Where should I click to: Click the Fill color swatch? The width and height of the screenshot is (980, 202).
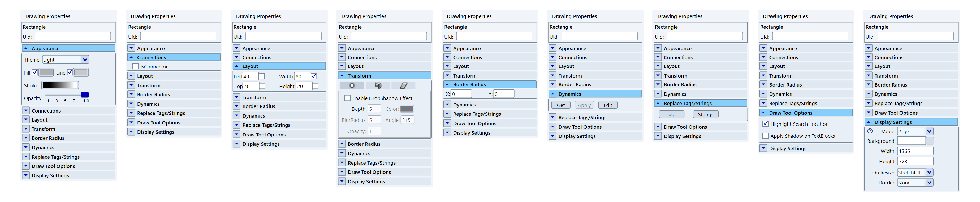[46, 73]
